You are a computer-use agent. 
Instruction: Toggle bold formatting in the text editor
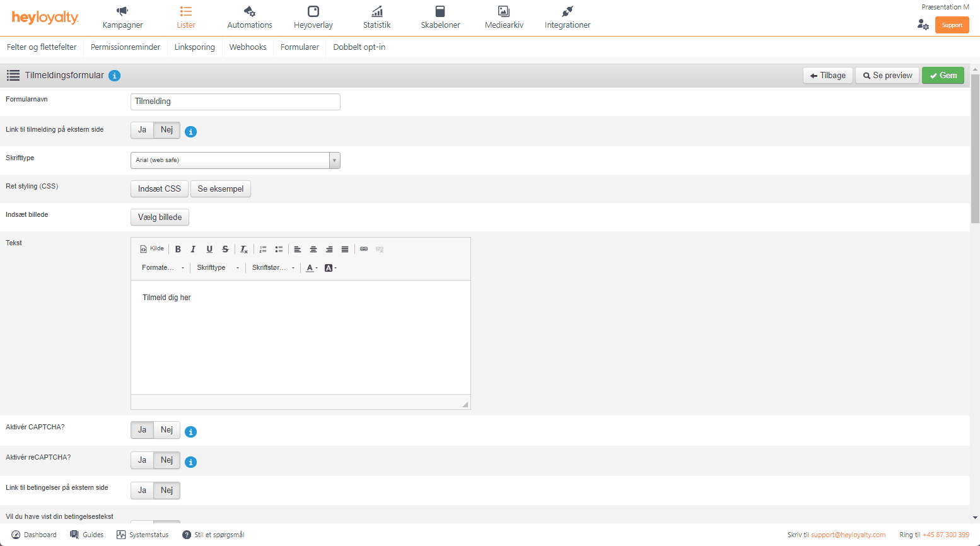[178, 249]
